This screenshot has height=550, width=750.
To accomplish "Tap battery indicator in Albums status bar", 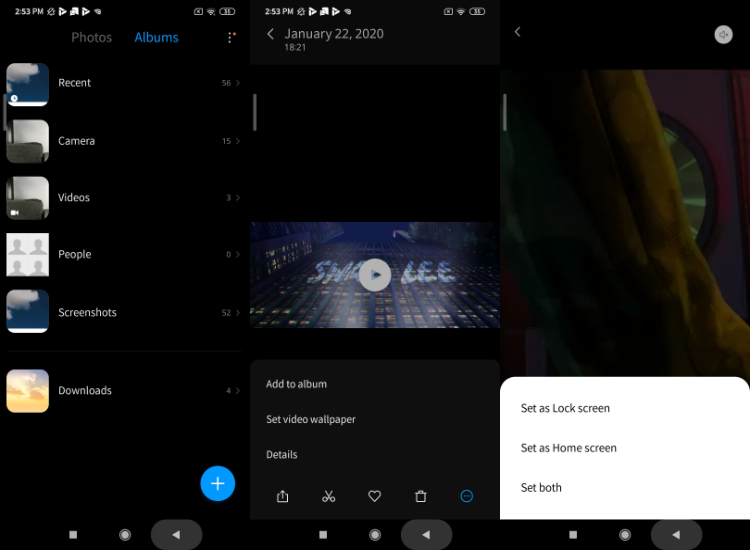I will point(227,11).
